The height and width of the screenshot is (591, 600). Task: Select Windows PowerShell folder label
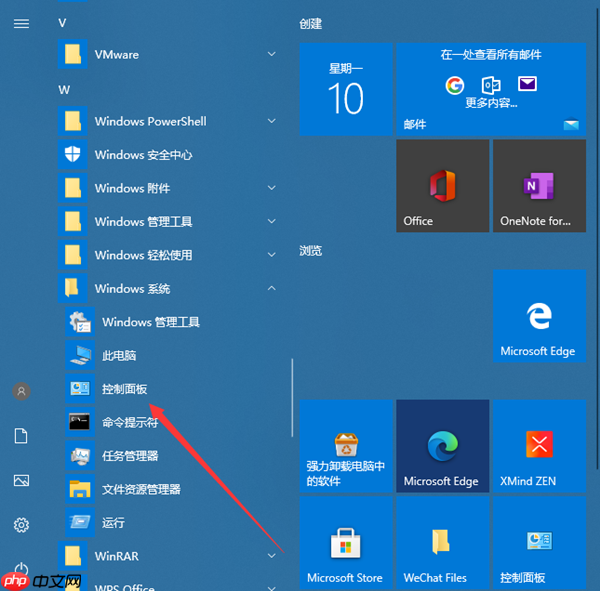click(x=151, y=121)
